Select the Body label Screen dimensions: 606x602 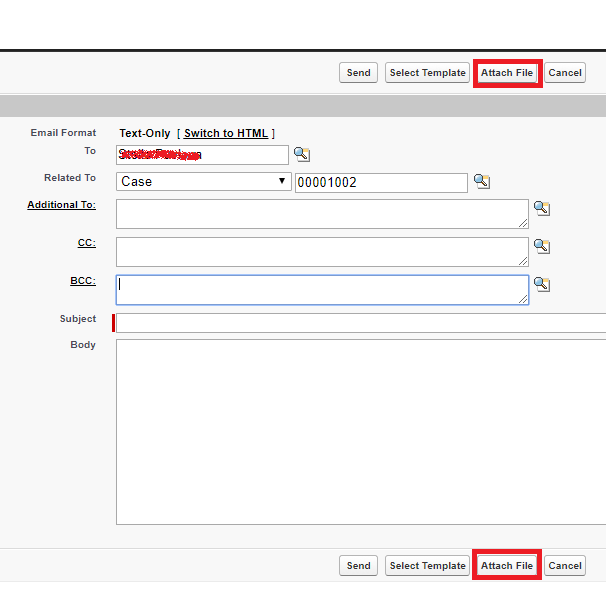tap(83, 345)
